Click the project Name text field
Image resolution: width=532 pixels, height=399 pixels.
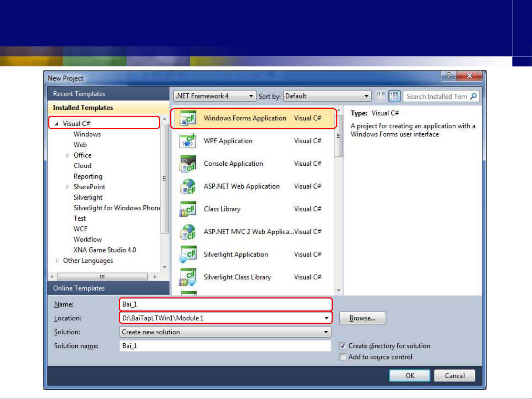(226, 305)
